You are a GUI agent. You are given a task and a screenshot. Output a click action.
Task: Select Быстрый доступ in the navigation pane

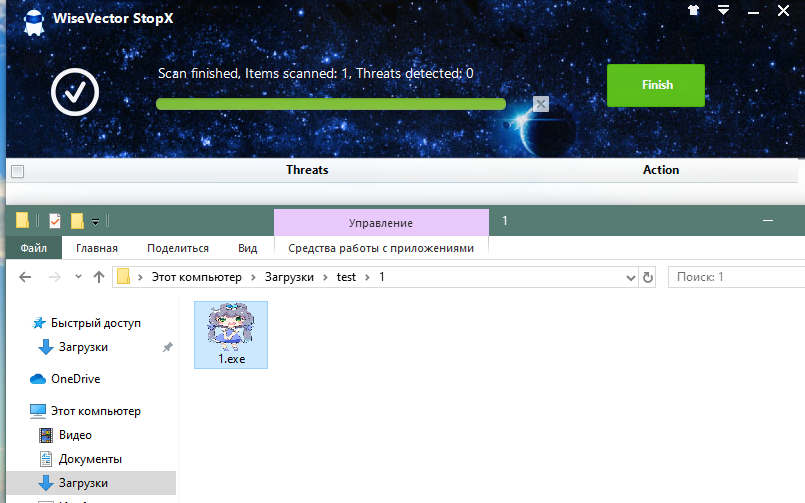95,323
